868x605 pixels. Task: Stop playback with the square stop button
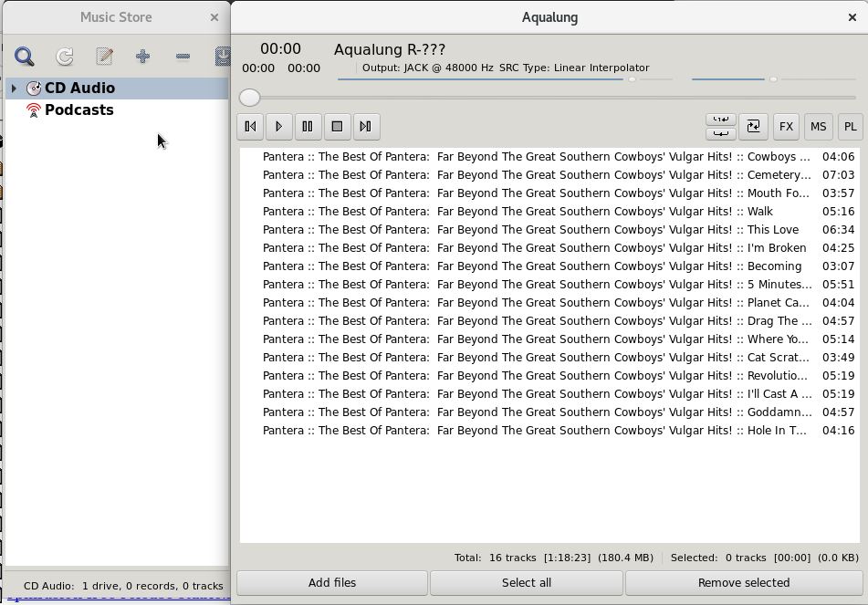tap(337, 127)
